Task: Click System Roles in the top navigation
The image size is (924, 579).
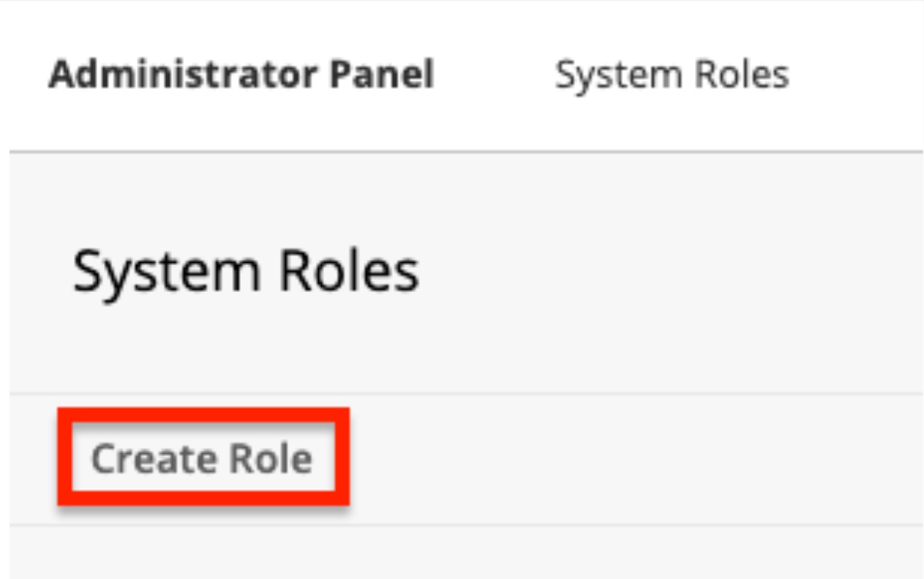Action: [x=672, y=75]
